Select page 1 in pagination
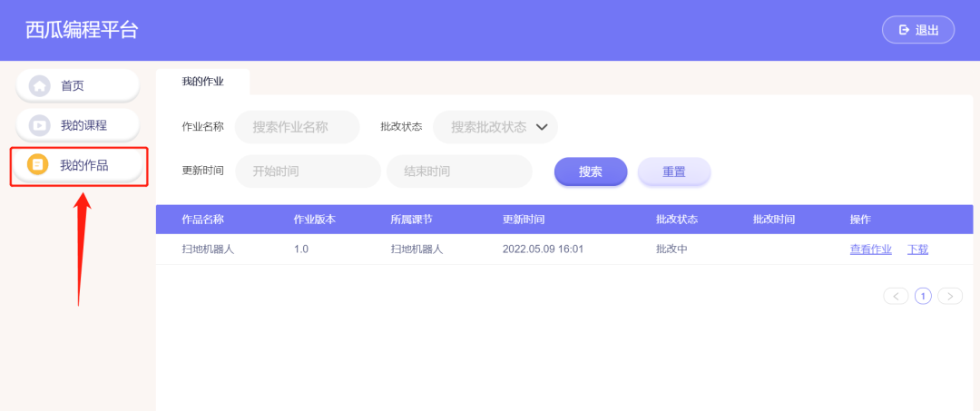The image size is (980, 411). pyautogui.click(x=923, y=296)
